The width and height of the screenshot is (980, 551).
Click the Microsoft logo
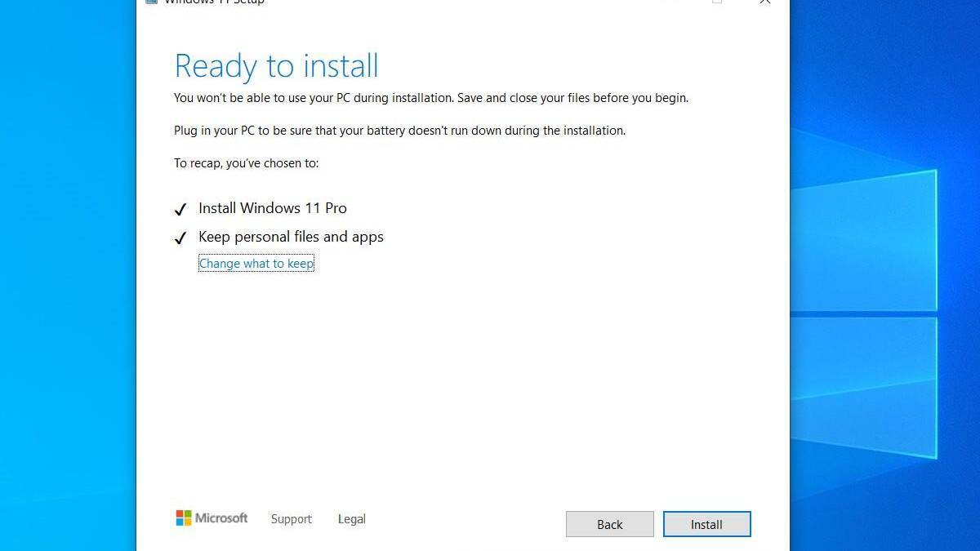tap(212, 518)
